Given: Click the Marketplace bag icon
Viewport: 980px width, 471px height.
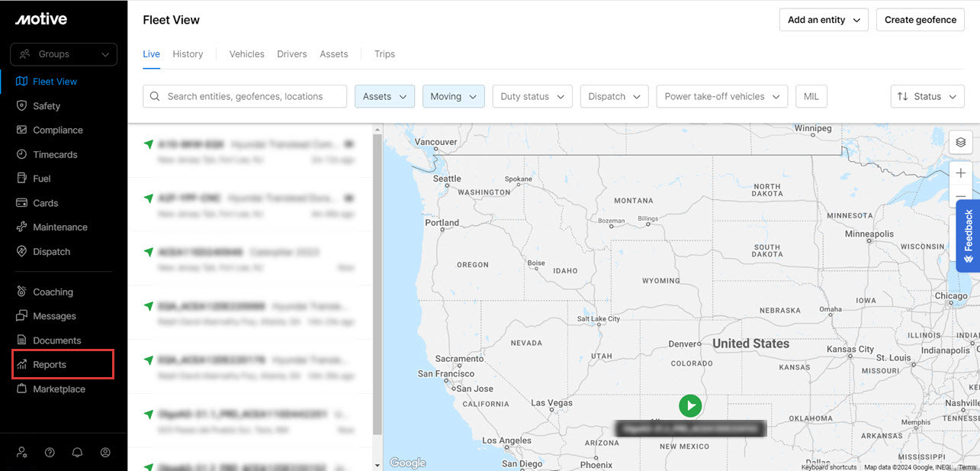Looking at the screenshot, I should 21,389.
